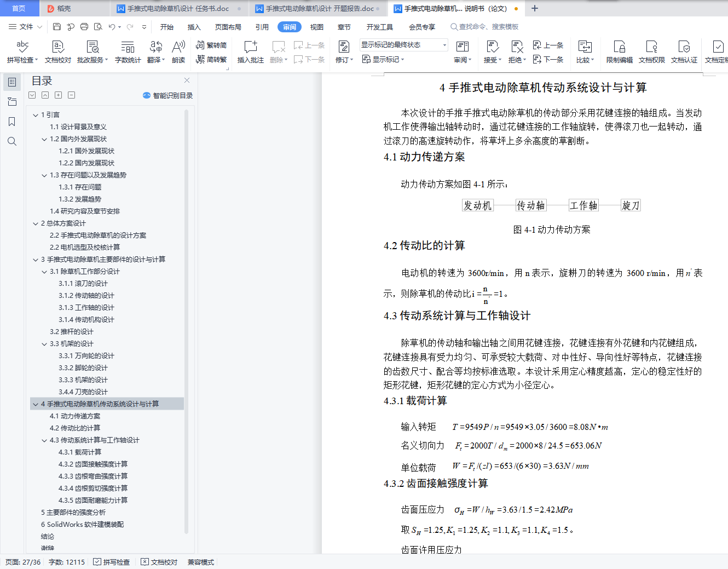Start 朗读 read aloud
728x569 pixels.
pyautogui.click(x=178, y=52)
